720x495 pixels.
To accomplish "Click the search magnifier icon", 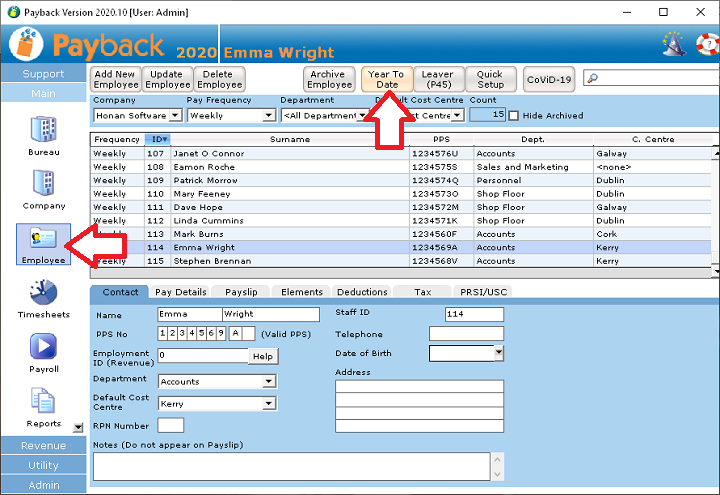I will (592, 79).
